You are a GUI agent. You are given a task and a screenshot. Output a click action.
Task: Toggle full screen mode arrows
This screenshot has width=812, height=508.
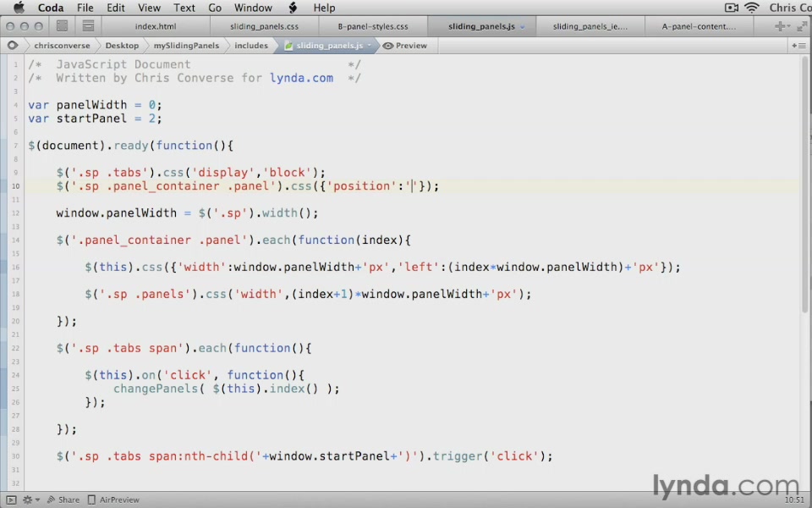coord(802,26)
